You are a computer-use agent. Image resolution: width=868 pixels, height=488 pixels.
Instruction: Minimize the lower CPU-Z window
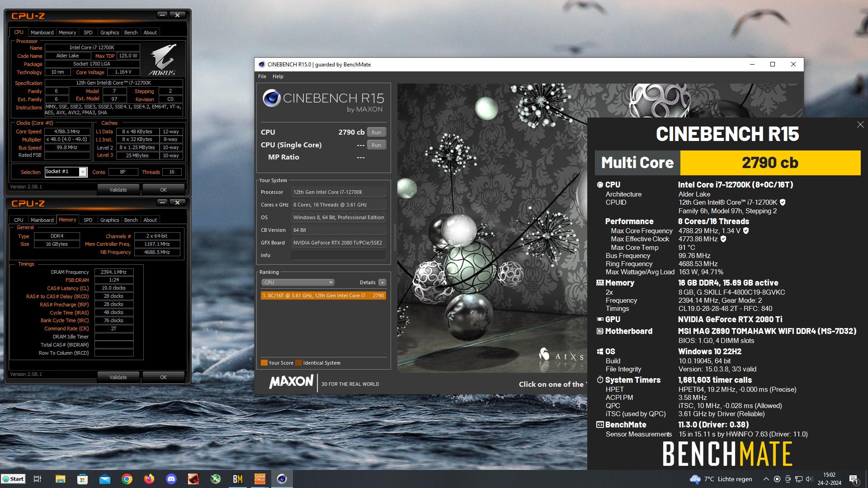click(x=162, y=203)
